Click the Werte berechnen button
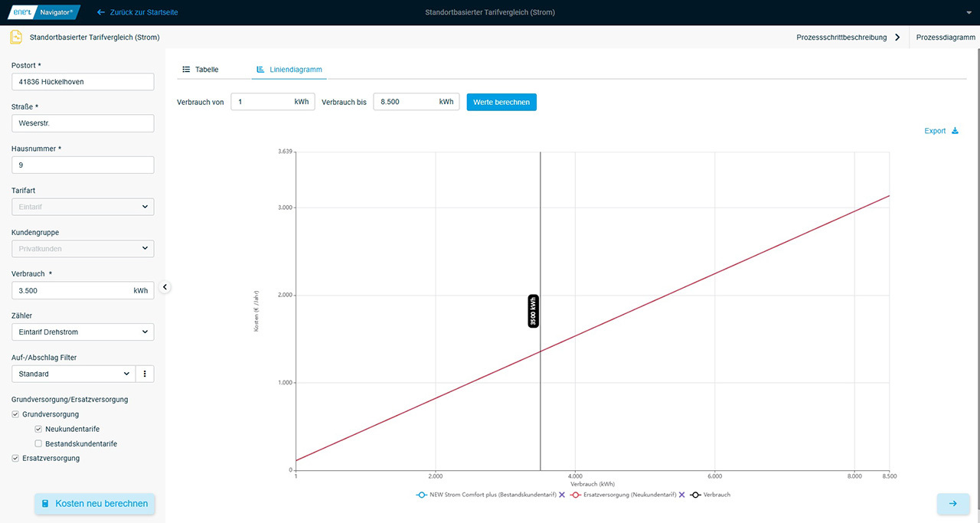This screenshot has width=980, height=523. (501, 102)
